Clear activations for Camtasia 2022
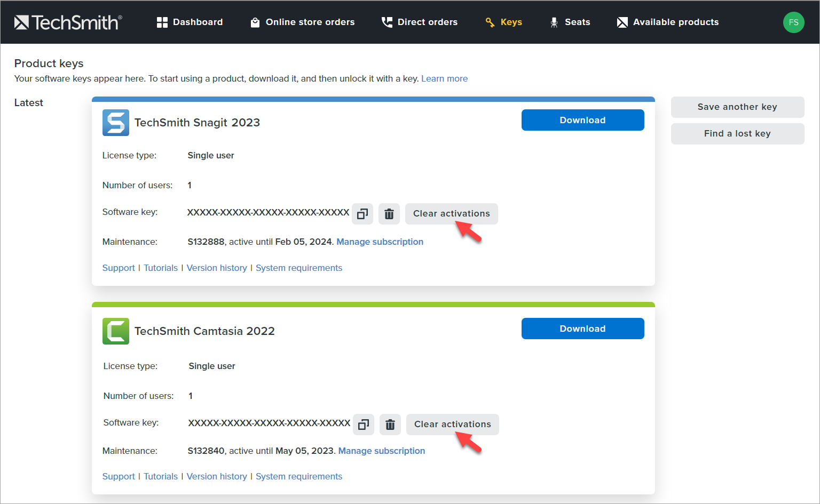This screenshot has height=504, width=820. pyautogui.click(x=452, y=424)
